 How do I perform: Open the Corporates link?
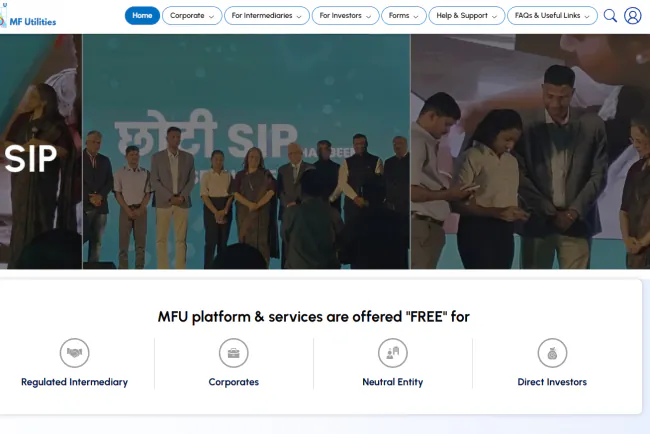(x=234, y=382)
